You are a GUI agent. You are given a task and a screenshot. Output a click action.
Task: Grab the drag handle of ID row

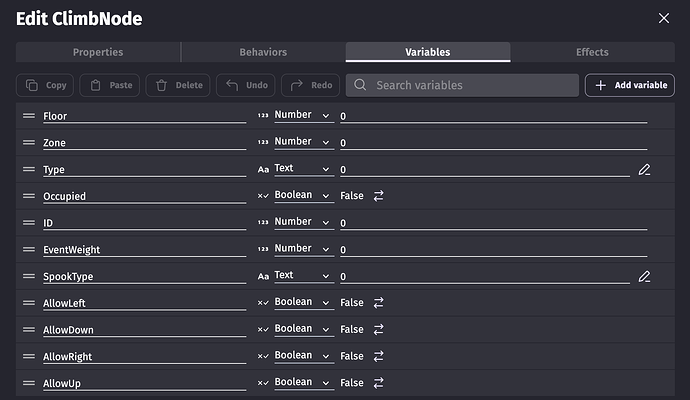29,223
